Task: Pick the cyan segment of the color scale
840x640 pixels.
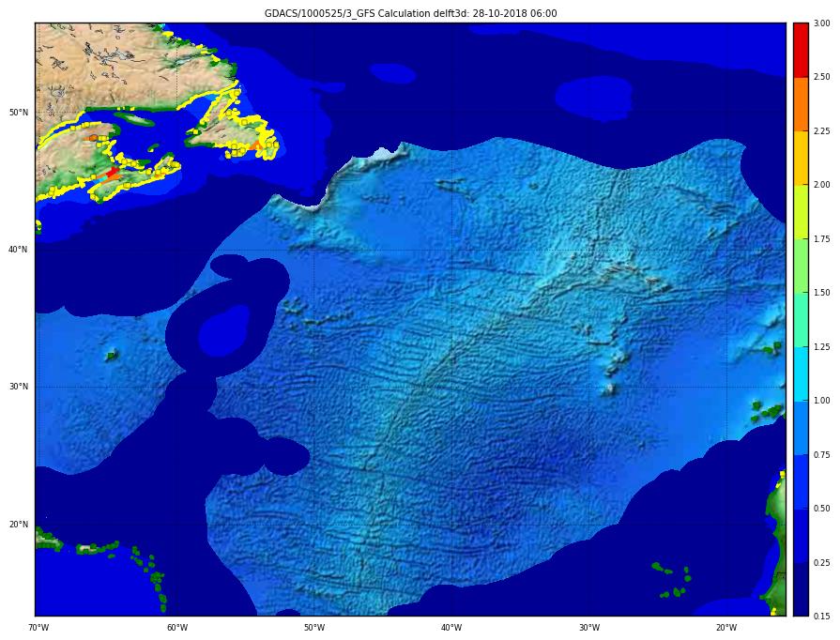Action: 800,373
